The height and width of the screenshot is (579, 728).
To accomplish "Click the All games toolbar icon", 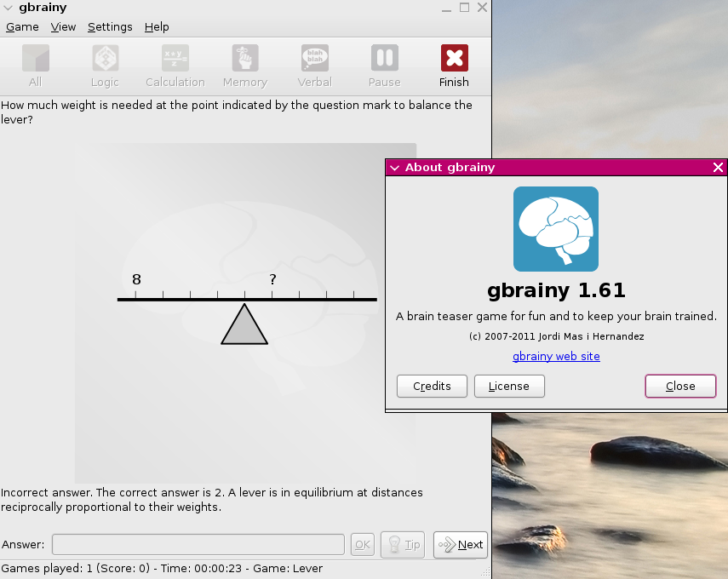I will click(x=35, y=66).
